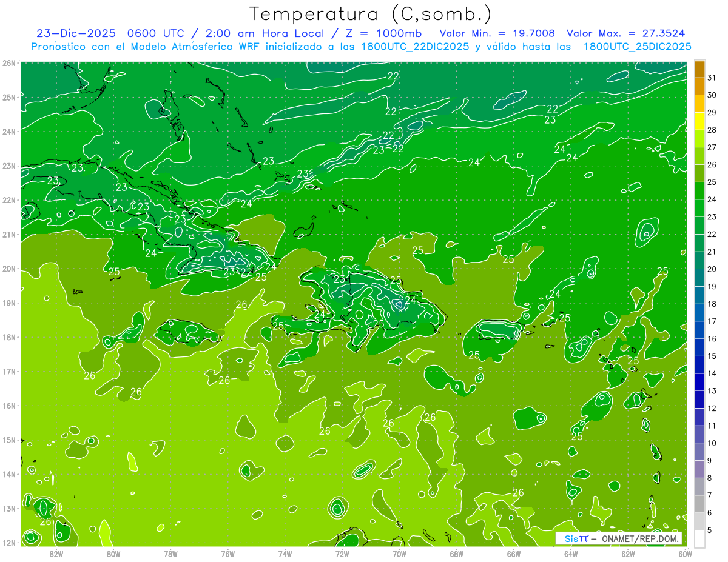This screenshot has height=562, width=728.
Task: Click the 14N latitude label
Action: pos(9,474)
